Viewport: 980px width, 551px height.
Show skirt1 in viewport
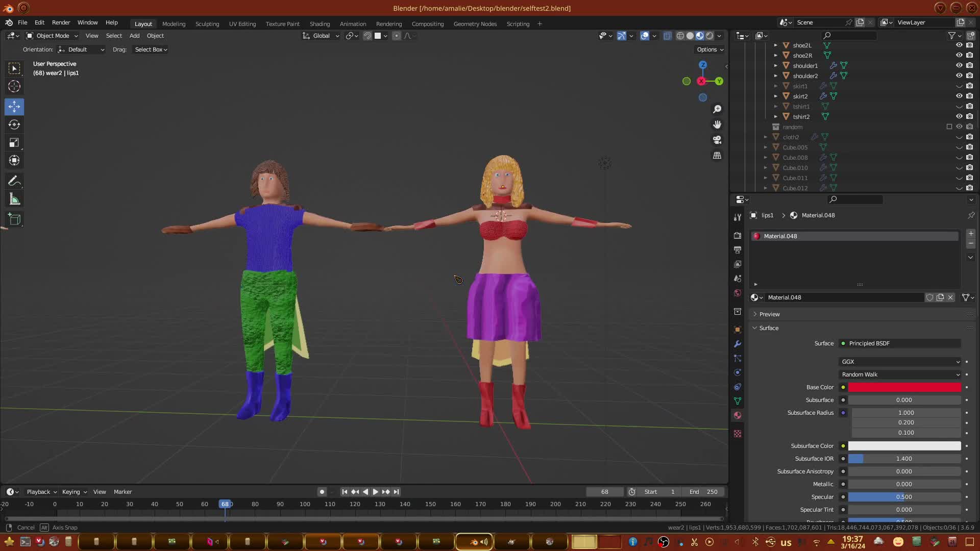coord(959,86)
